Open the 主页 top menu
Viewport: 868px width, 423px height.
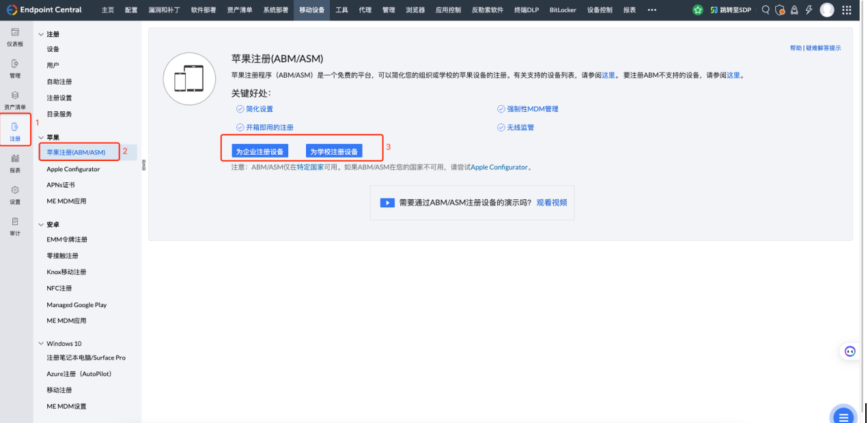[108, 10]
